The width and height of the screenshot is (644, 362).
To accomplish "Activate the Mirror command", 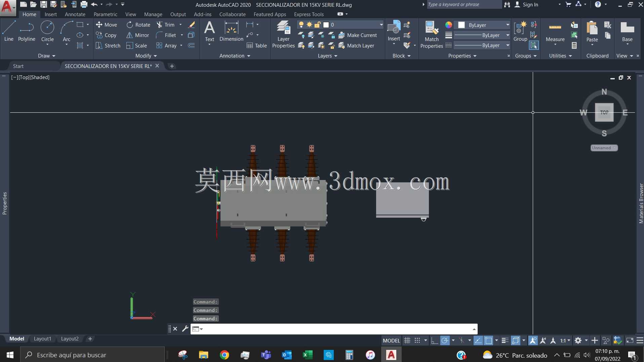I will pyautogui.click(x=138, y=35).
